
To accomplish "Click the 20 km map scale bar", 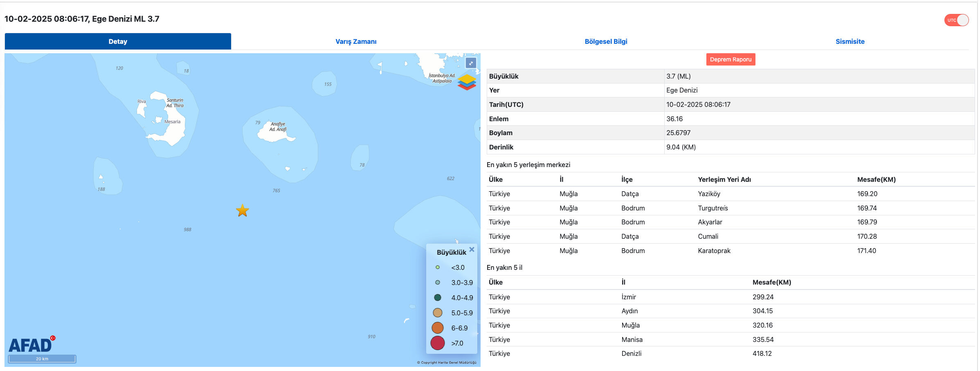I will coord(42,359).
